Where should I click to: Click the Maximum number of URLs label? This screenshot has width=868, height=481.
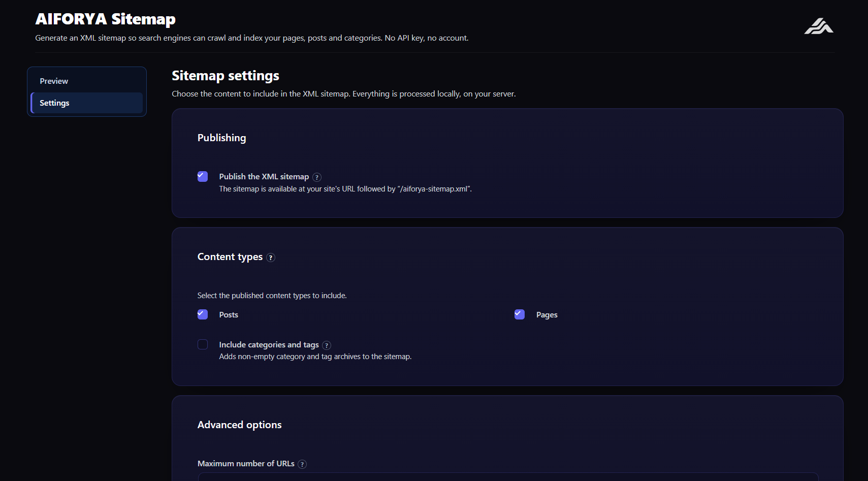(246, 463)
